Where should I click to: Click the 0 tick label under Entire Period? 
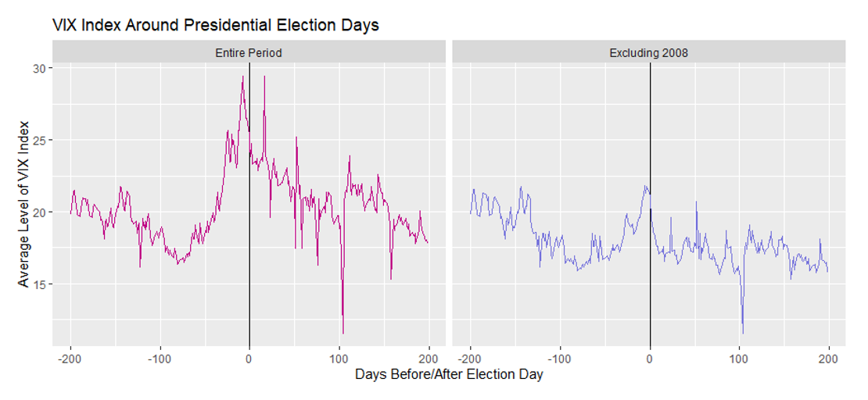point(249,359)
